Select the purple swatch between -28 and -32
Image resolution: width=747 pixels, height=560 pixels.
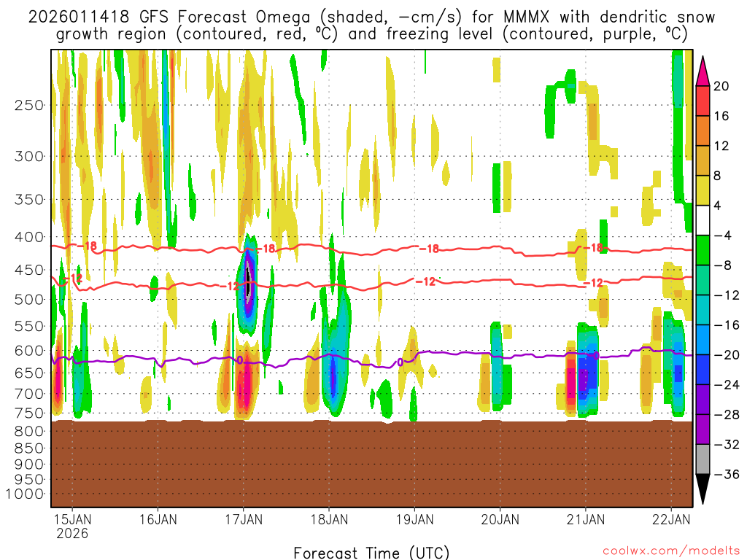coord(703,429)
